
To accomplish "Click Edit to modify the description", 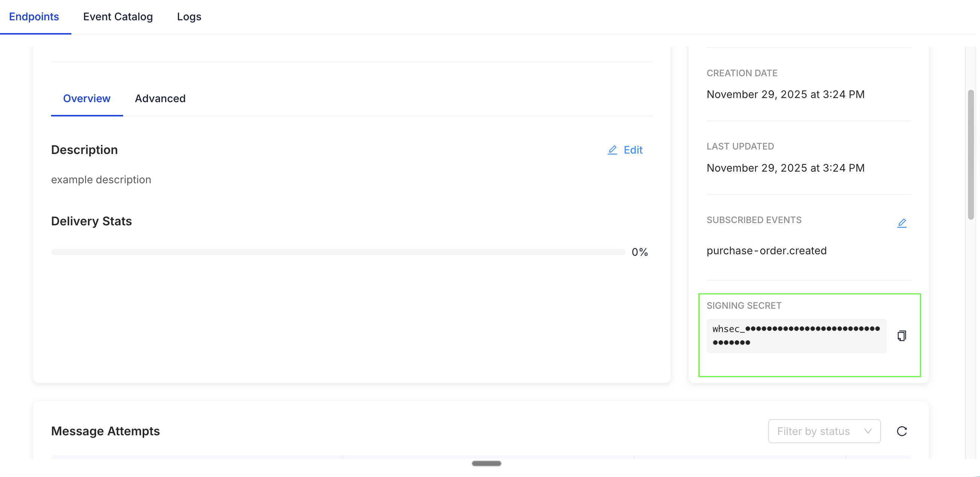I will coord(633,150).
